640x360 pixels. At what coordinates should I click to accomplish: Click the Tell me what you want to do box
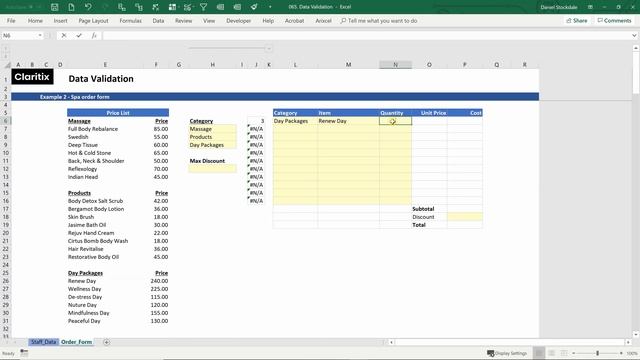coord(379,20)
